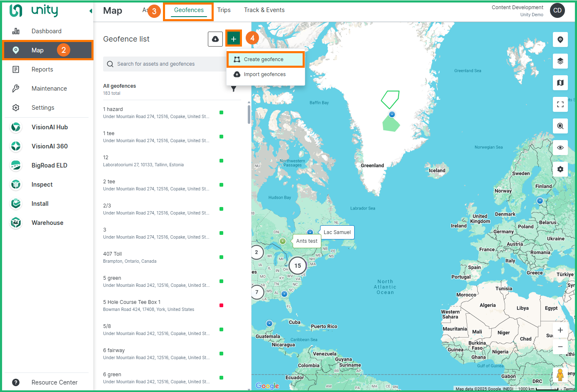This screenshot has width=577, height=392.
Task: Open the CD user avatar menu
Action: tap(557, 10)
